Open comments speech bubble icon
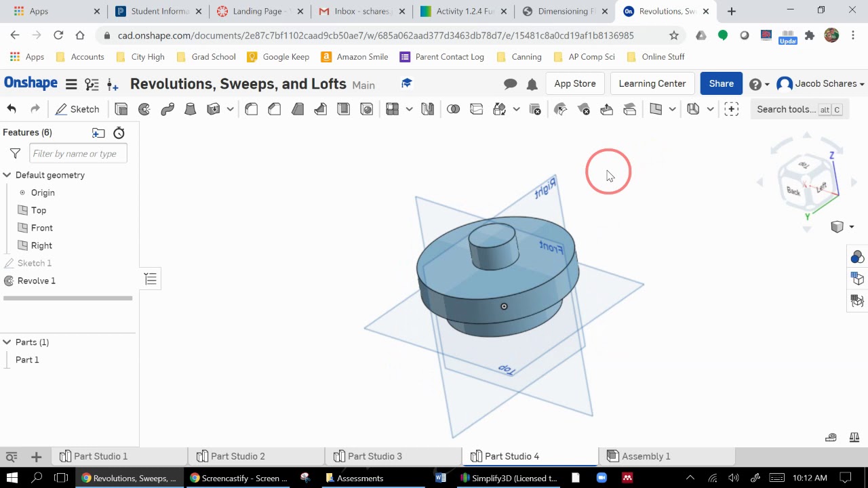Viewport: 868px width, 488px height. point(511,84)
